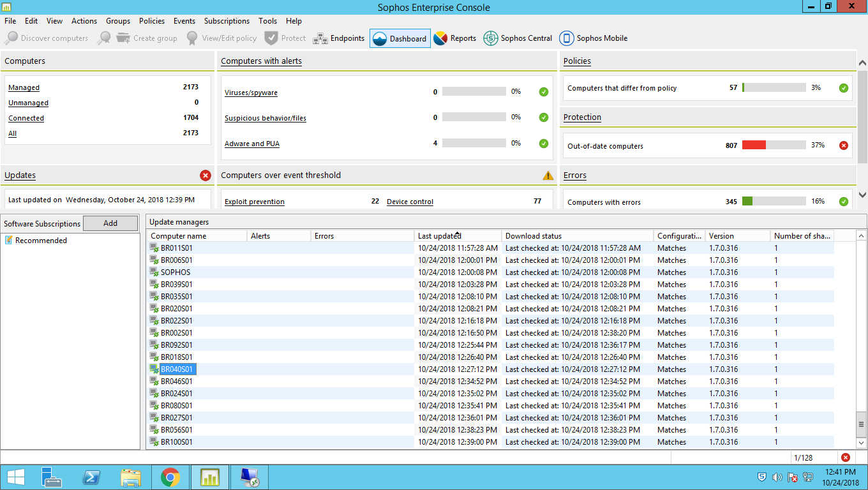Open Reports from the toolbar
This screenshot has height=490, width=868.
tap(455, 38)
